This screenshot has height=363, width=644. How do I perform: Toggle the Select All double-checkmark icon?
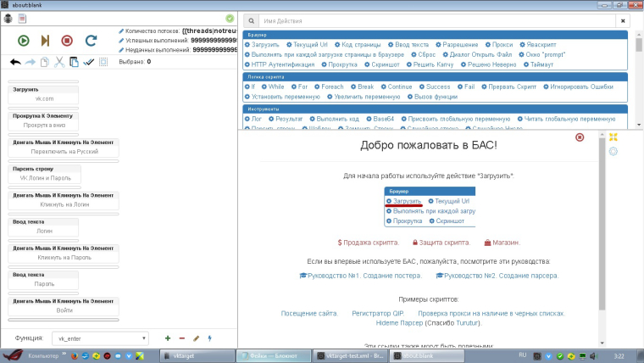89,62
